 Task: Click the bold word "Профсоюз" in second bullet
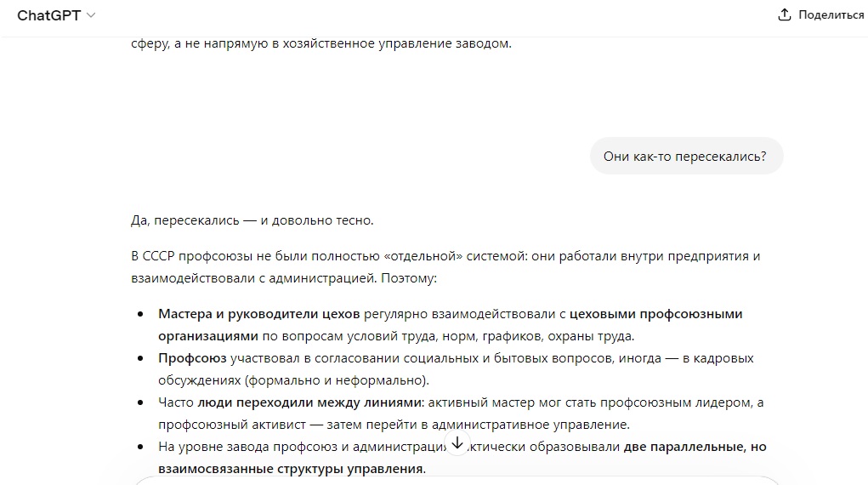(x=192, y=358)
